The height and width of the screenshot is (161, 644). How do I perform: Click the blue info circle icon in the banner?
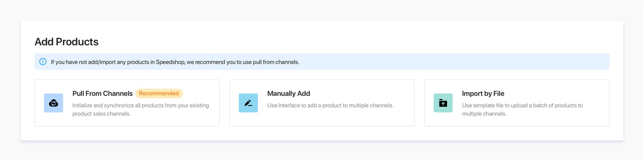click(x=43, y=62)
